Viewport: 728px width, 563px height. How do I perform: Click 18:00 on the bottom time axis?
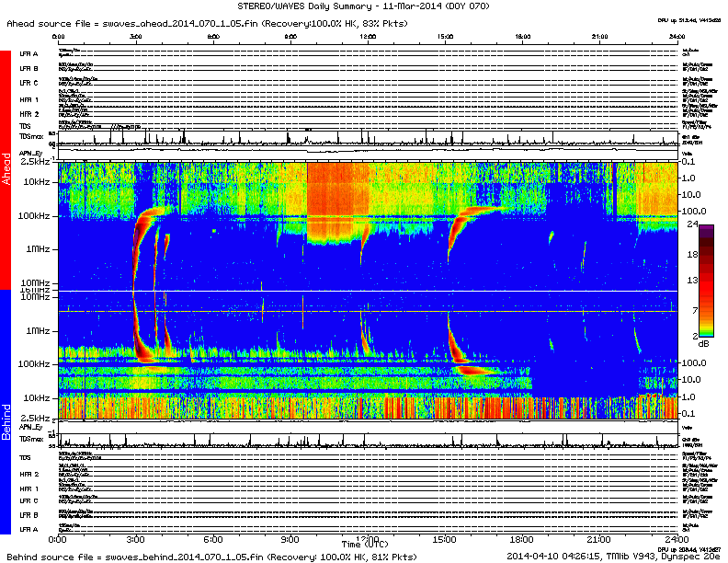tap(521, 540)
